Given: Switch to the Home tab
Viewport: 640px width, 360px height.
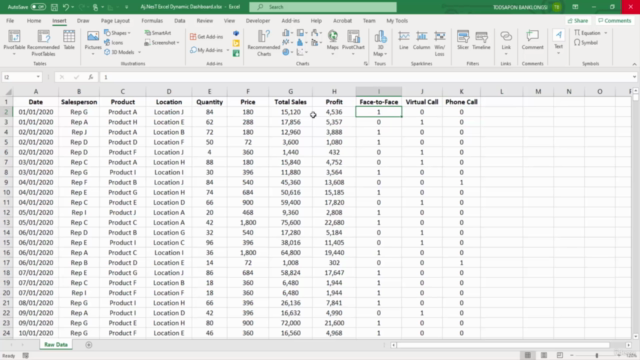Looking at the screenshot, I should [34, 20].
